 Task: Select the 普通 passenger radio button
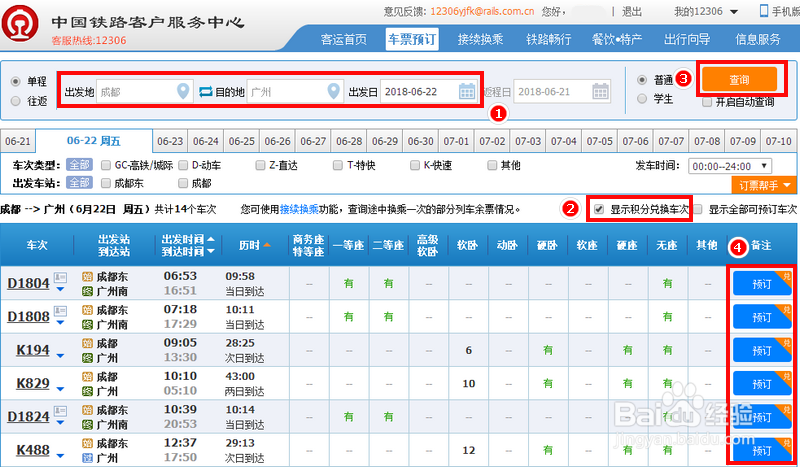[x=642, y=80]
